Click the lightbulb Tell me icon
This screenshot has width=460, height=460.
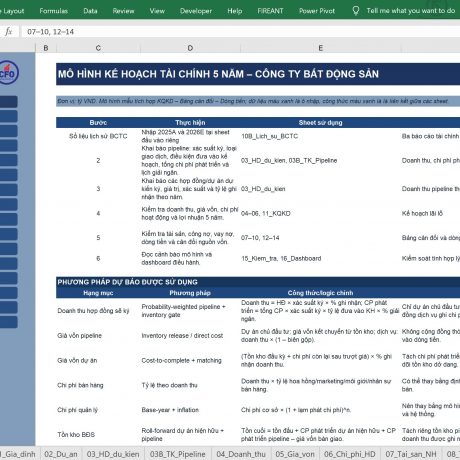pyautogui.click(x=356, y=11)
